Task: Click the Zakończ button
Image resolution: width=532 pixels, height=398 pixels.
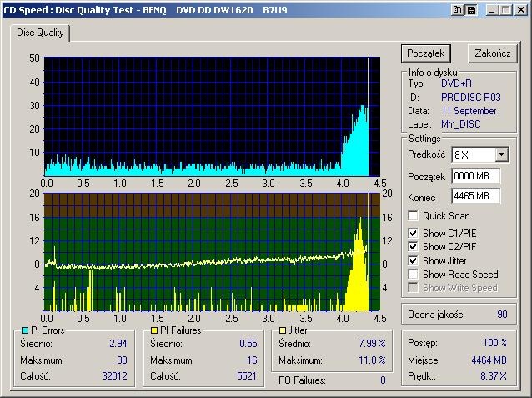Action: pos(493,53)
